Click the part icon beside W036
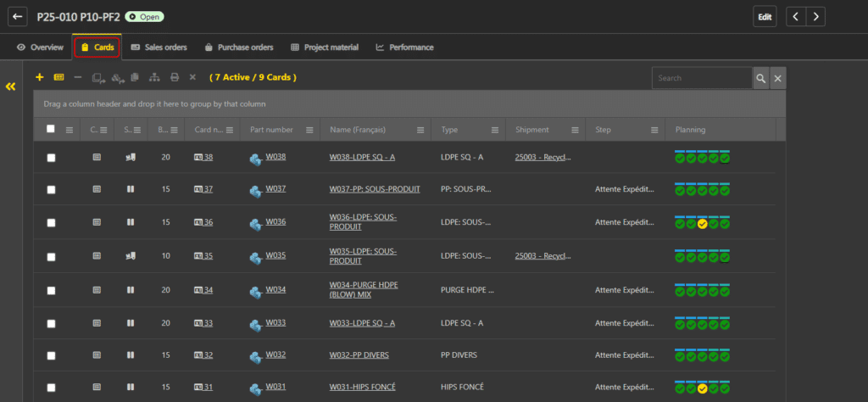The height and width of the screenshot is (402, 868). pos(255,223)
